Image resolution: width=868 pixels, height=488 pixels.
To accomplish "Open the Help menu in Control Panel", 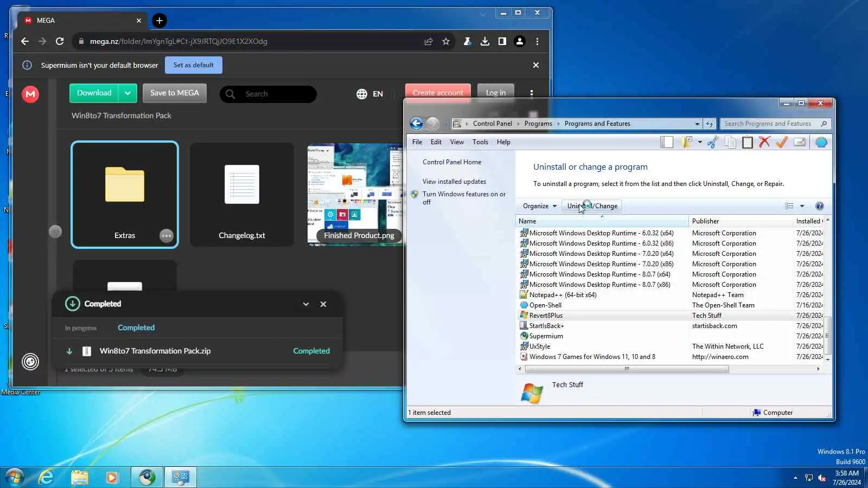I will tap(503, 142).
